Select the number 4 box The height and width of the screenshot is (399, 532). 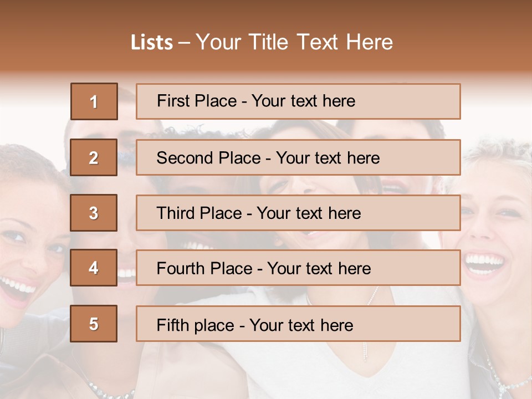coord(94,268)
